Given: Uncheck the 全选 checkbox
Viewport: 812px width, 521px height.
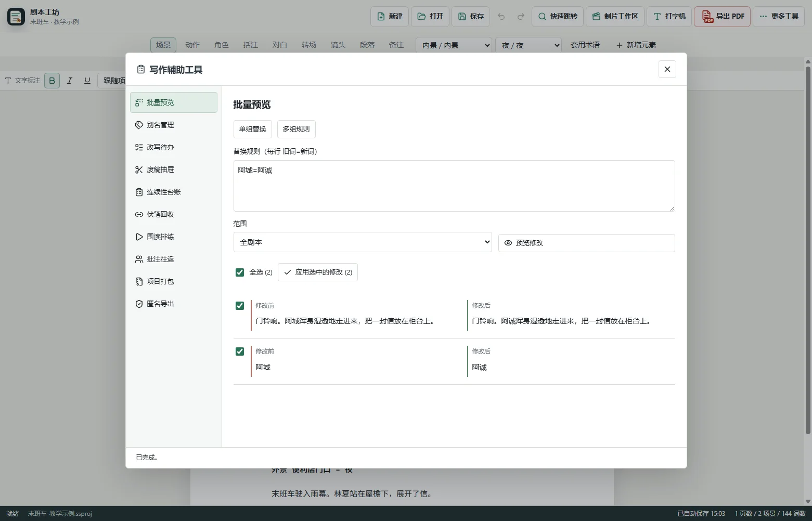Looking at the screenshot, I should tap(240, 272).
